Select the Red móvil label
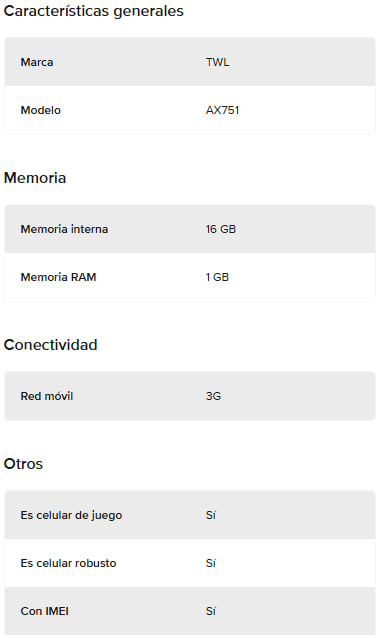377x638 pixels. click(47, 396)
